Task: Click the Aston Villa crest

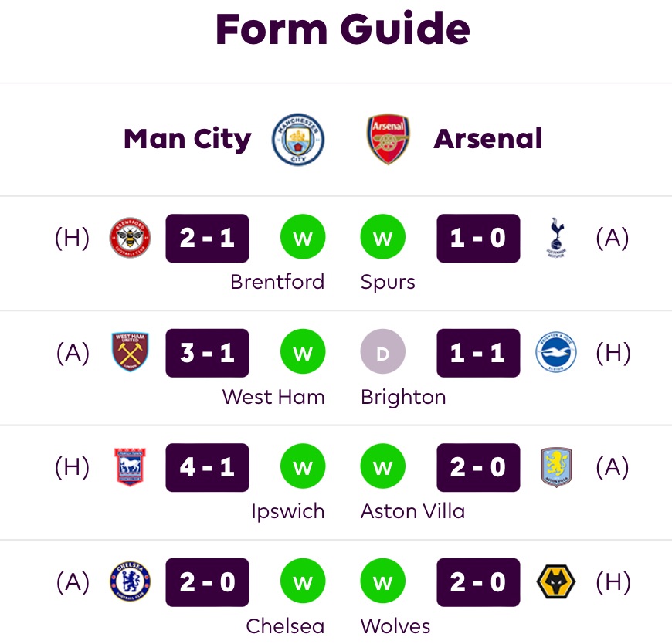Action: coord(556,467)
